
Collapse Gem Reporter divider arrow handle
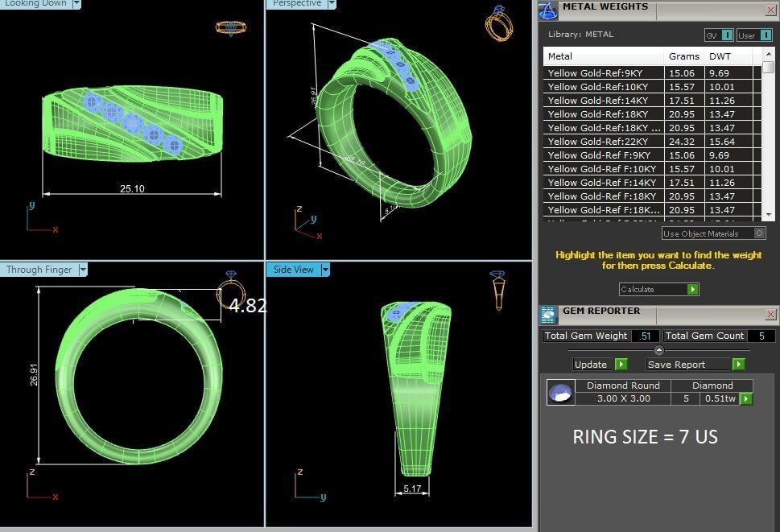(x=658, y=350)
